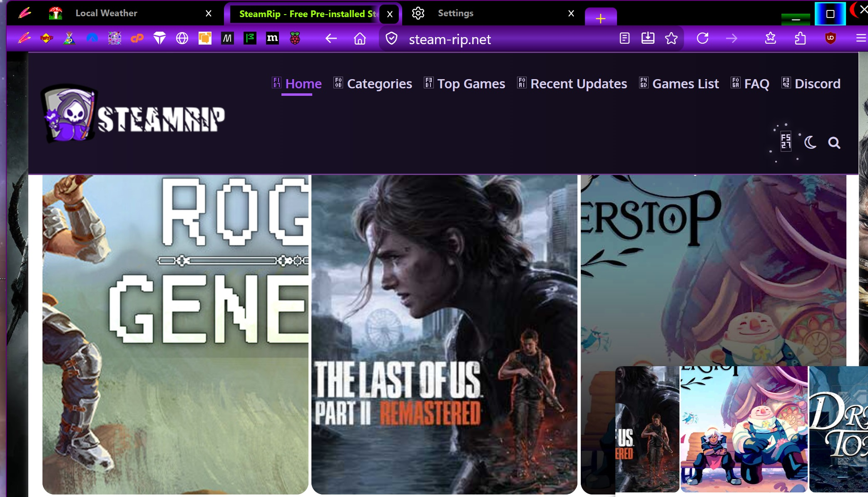
Task: Open the extensions puzzle menu
Action: tap(800, 38)
